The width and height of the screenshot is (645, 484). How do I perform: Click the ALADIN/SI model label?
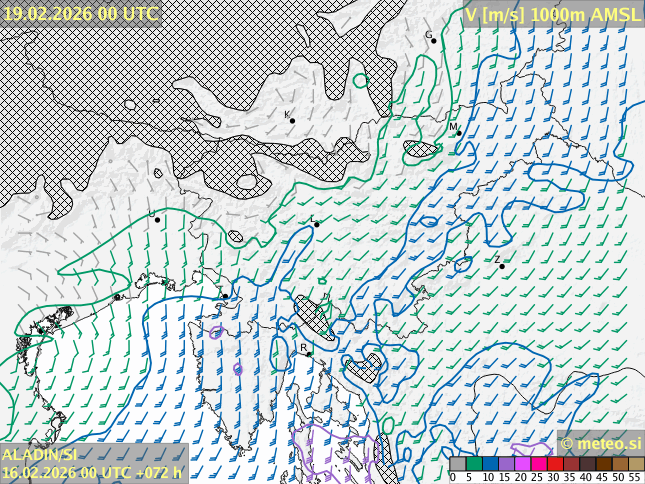40,454
